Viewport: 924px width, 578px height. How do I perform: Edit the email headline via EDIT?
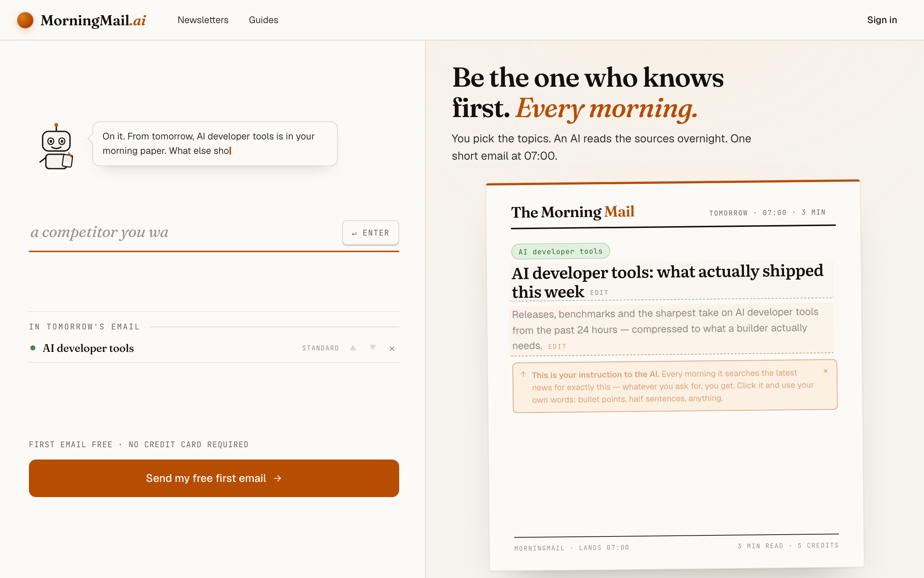599,293
